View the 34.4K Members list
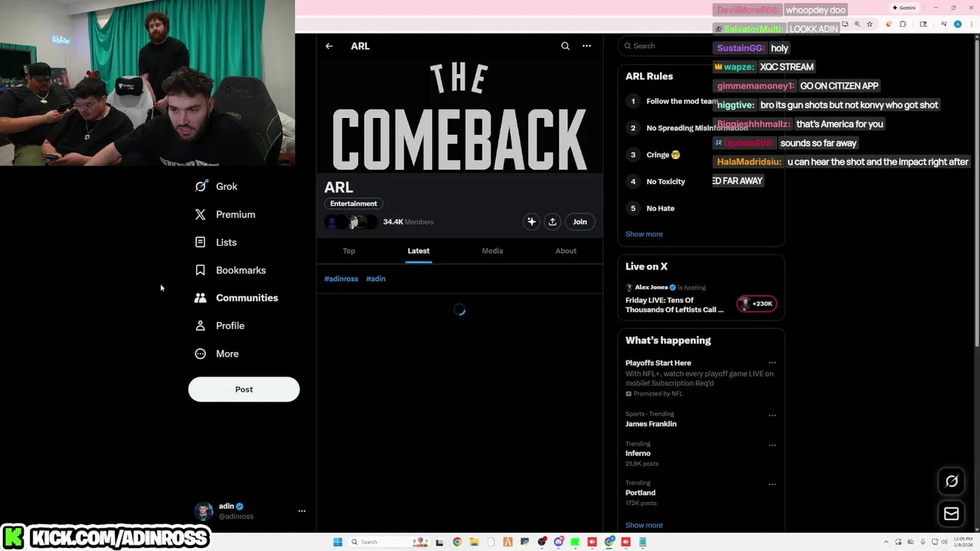 click(x=408, y=222)
